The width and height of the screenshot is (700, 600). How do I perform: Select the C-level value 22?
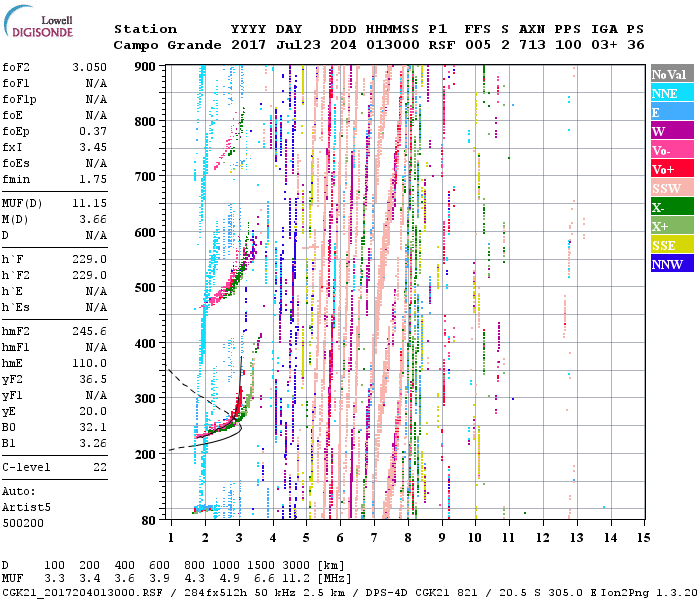click(99, 467)
